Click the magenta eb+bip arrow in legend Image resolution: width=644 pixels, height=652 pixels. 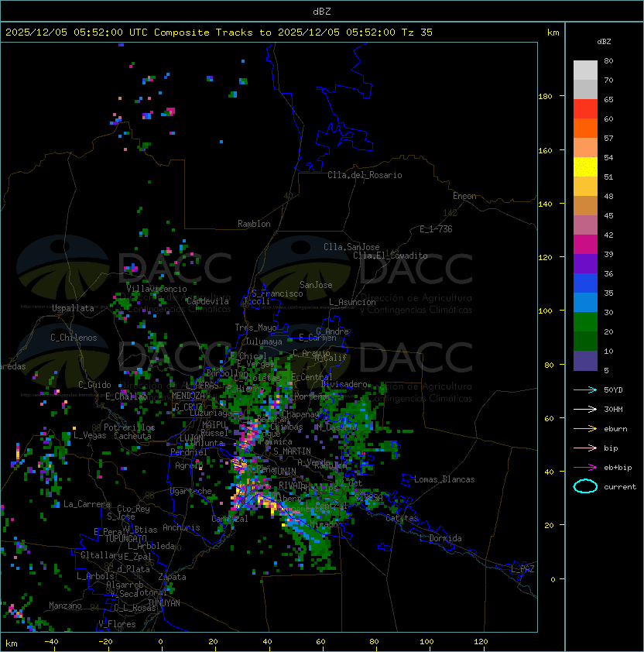tap(585, 468)
